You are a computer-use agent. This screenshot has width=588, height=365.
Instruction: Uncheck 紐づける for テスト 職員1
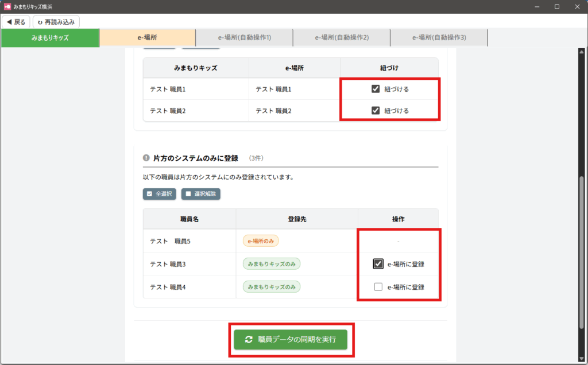click(x=376, y=89)
